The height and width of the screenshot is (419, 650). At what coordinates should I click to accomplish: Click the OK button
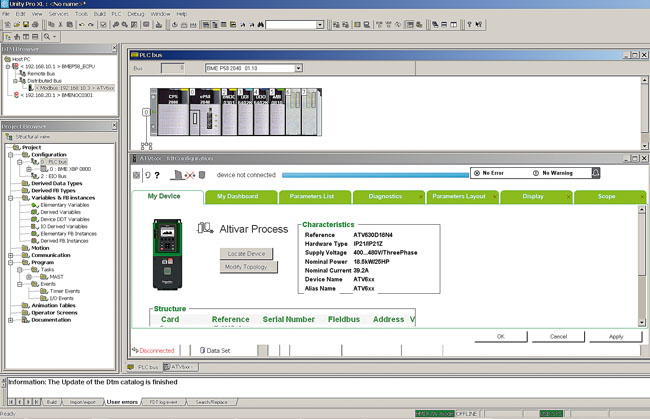coord(501,337)
